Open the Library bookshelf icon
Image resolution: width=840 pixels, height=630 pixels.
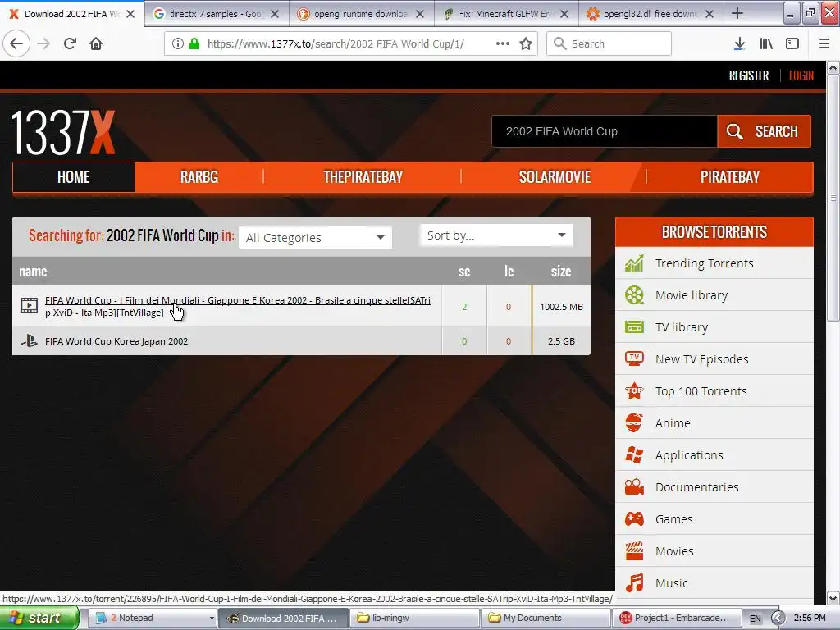[766, 43]
